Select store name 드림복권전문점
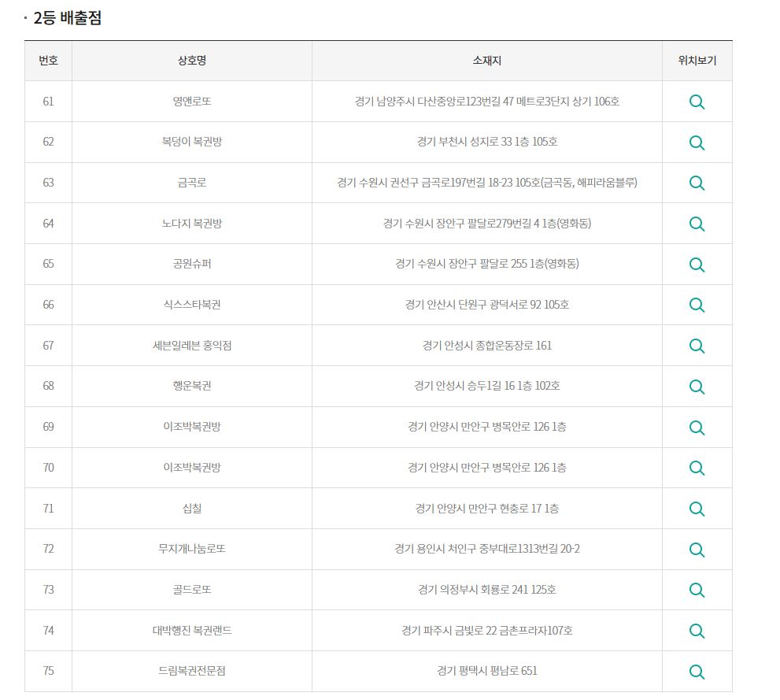 coord(192,671)
